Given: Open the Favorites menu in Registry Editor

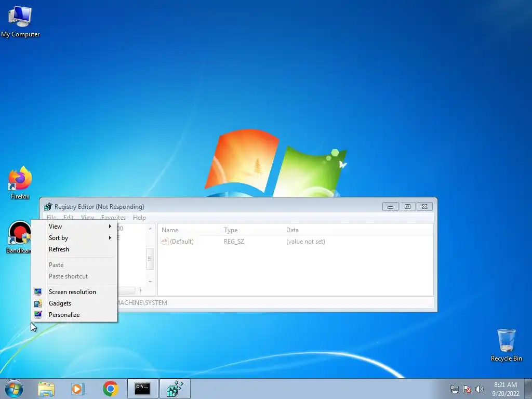Looking at the screenshot, I should (x=113, y=218).
